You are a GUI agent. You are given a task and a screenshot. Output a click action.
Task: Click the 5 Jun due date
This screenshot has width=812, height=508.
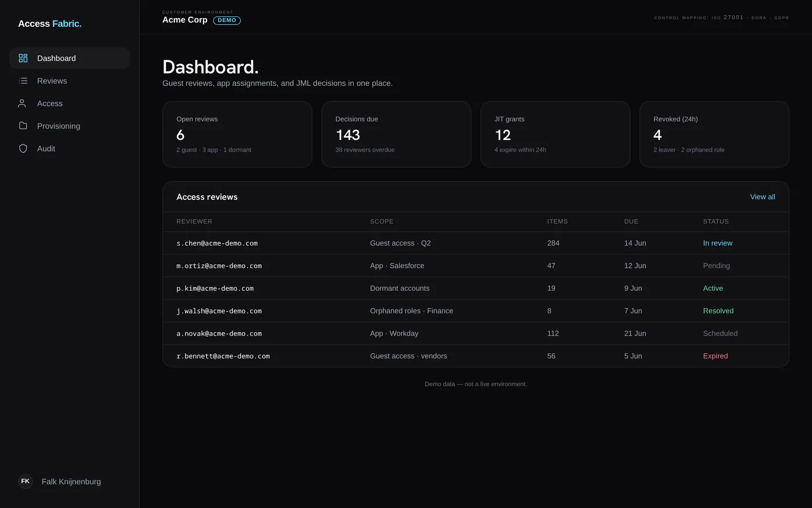pos(633,356)
